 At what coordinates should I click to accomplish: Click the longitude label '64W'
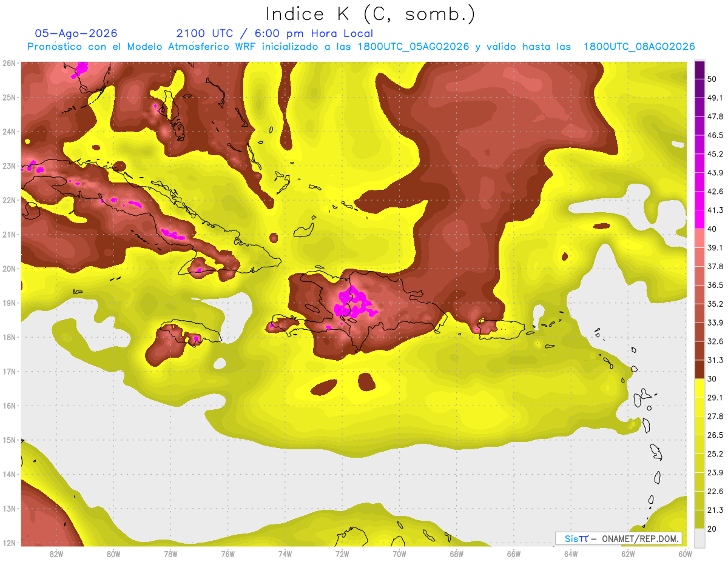(570, 554)
